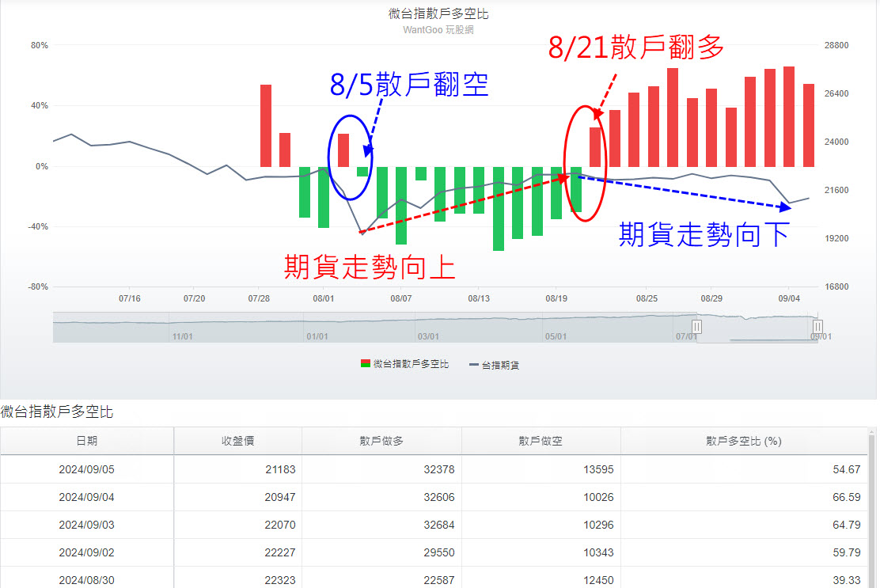
Task: Click the tallest red bar near 08/25
Action: [673, 119]
